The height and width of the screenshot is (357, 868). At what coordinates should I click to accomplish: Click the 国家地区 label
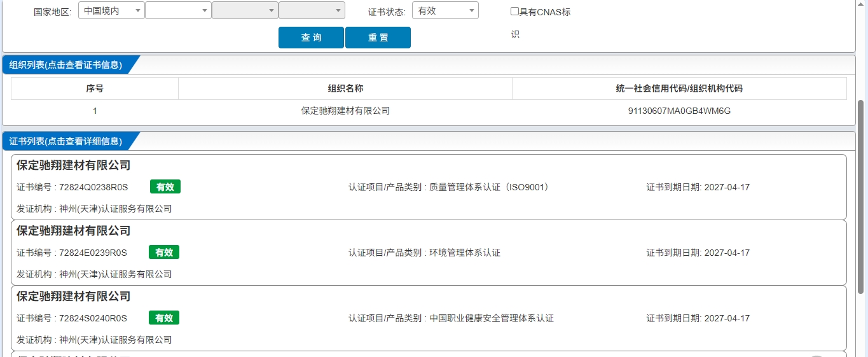53,12
